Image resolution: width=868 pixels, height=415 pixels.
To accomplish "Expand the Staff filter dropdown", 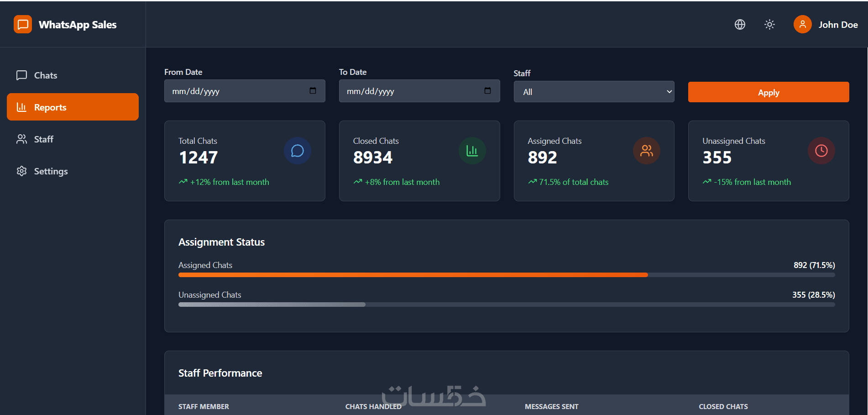I will (x=594, y=92).
